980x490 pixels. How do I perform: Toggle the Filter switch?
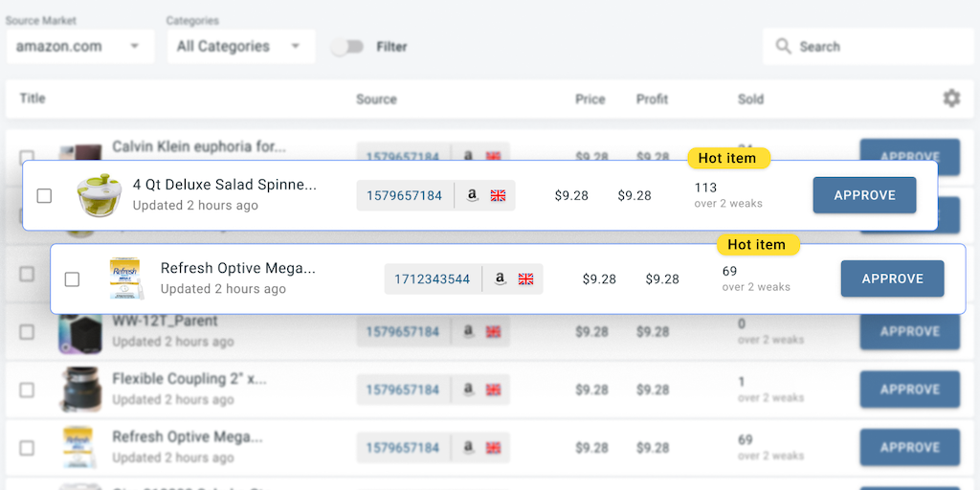click(347, 46)
